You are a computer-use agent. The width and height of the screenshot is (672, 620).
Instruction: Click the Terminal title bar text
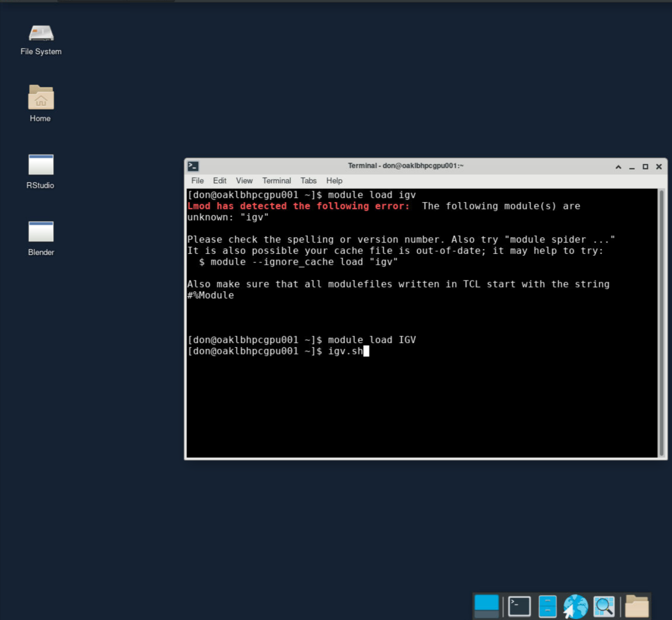(x=406, y=166)
